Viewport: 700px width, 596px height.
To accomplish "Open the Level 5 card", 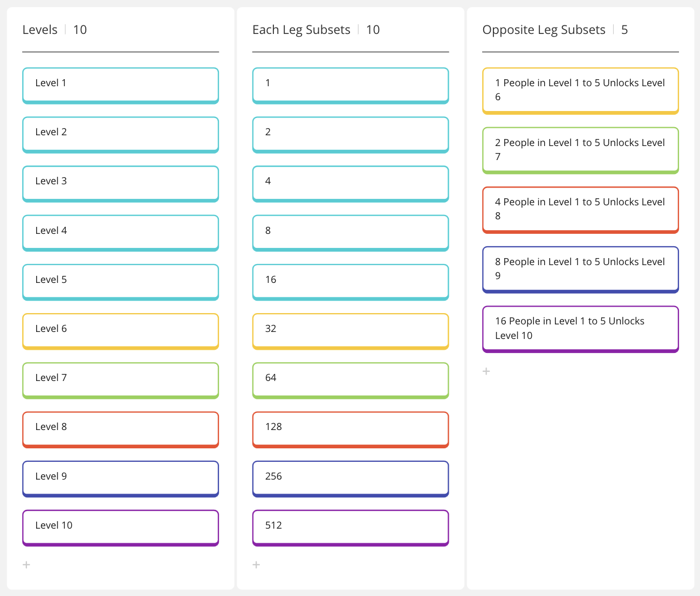I will click(x=121, y=282).
